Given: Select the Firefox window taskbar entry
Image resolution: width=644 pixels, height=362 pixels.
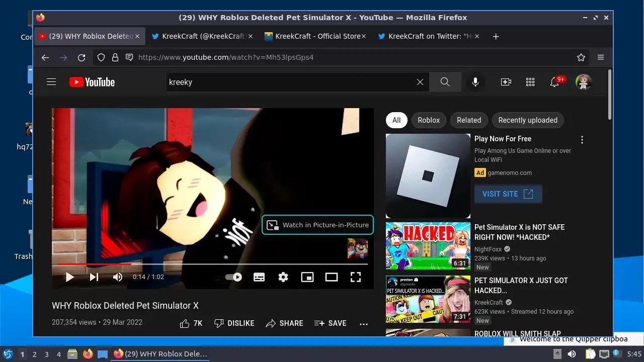Looking at the screenshot, I should (161, 354).
